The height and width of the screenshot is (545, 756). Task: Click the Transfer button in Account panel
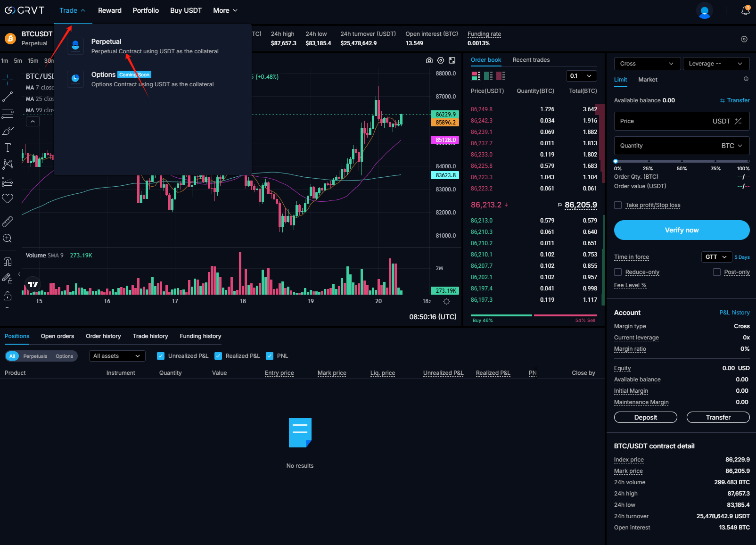718,417
